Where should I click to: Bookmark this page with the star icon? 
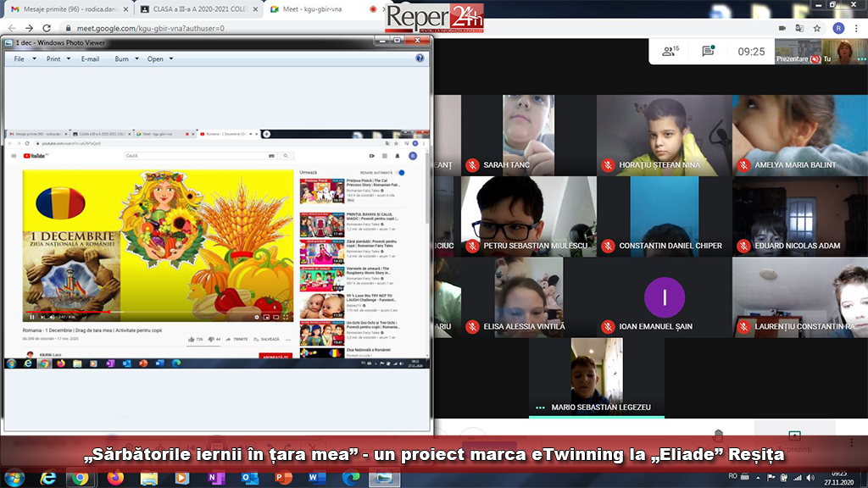click(817, 28)
